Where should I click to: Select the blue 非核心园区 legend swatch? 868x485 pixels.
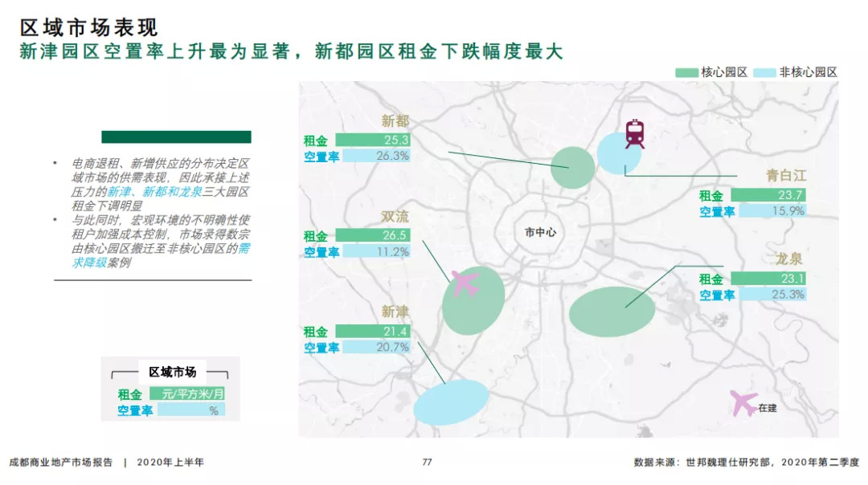coord(766,72)
